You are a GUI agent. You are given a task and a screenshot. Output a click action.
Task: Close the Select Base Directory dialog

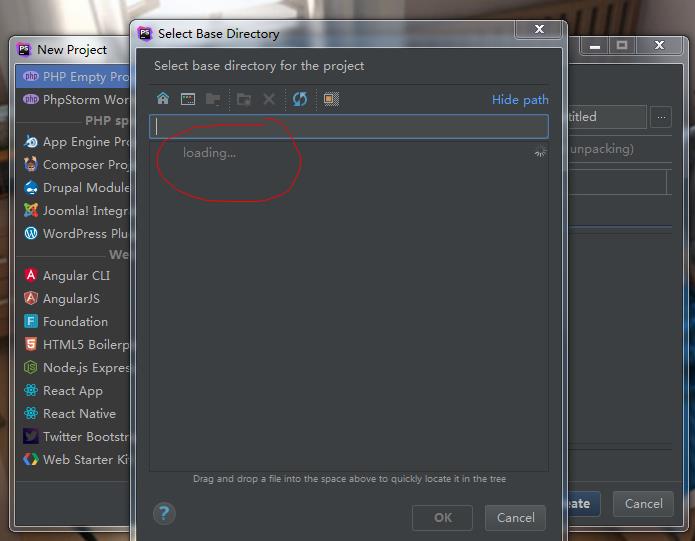tap(539, 29)
